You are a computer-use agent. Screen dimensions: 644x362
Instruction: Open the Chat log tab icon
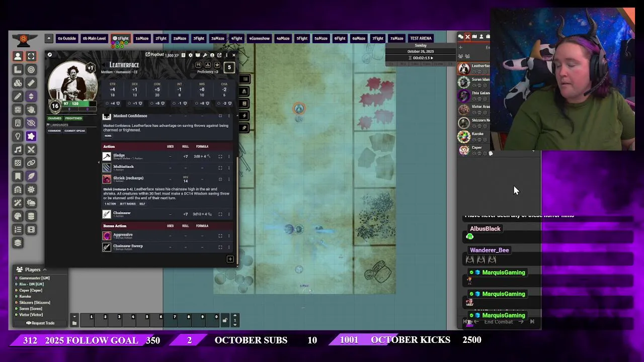pos(460,37)
